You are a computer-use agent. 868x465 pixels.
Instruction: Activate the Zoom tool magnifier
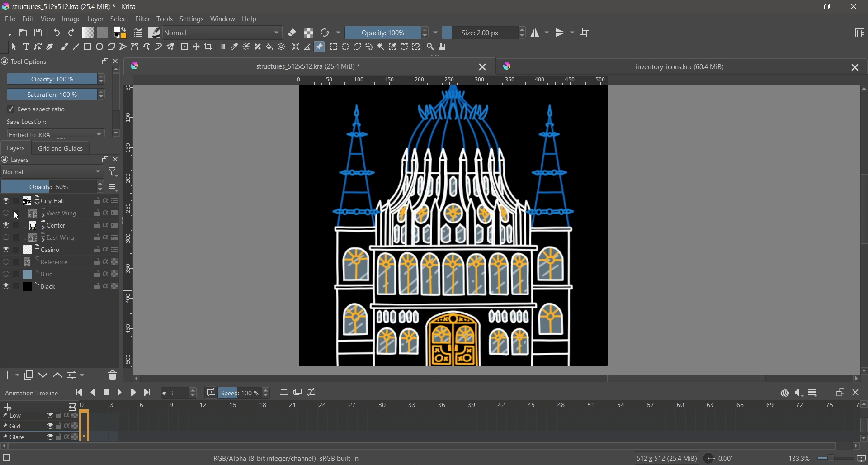click(431, 47)
